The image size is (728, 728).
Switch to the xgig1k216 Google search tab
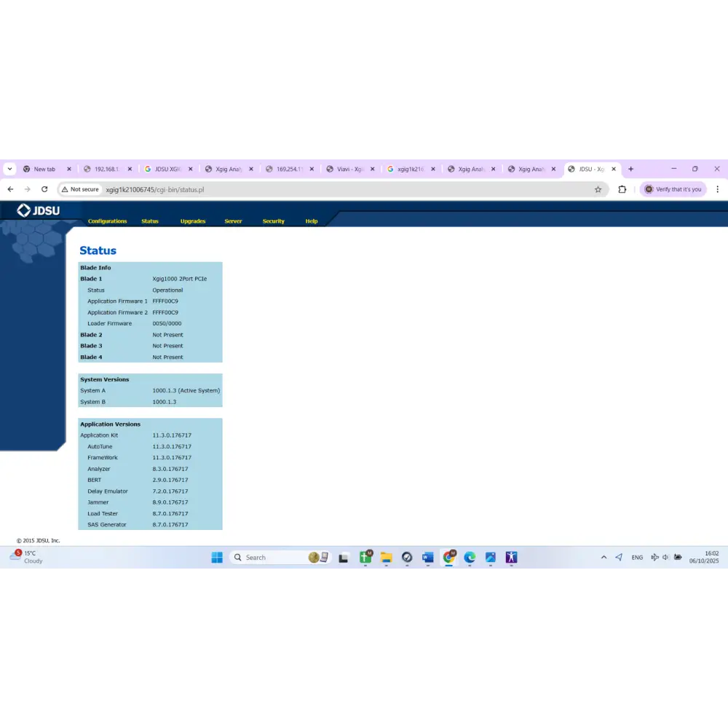click(411, 169)
